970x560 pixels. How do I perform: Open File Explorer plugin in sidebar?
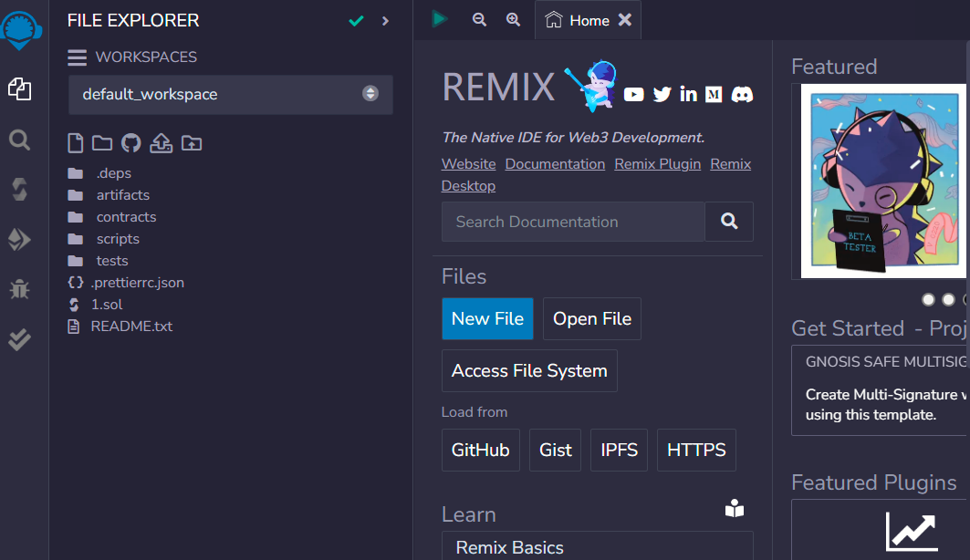pyautogui.click(x=20, y=89)
